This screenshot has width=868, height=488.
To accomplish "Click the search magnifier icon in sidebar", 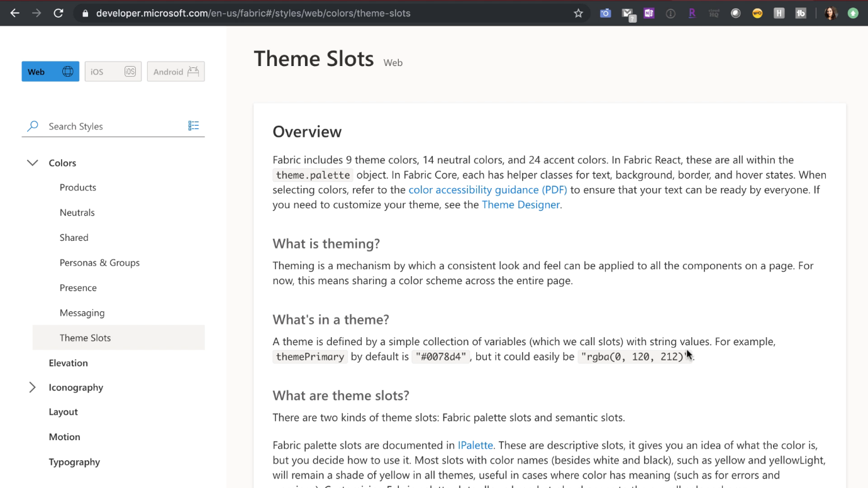I will [33, 126].
